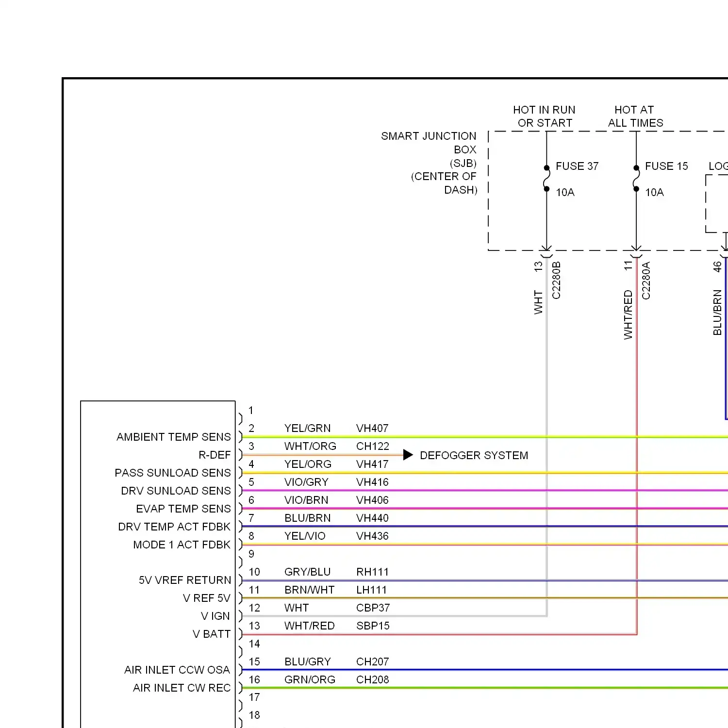
Task: Click the BRN/WHT wire color label
Action: pyautogui.click(x=310, y=590)
